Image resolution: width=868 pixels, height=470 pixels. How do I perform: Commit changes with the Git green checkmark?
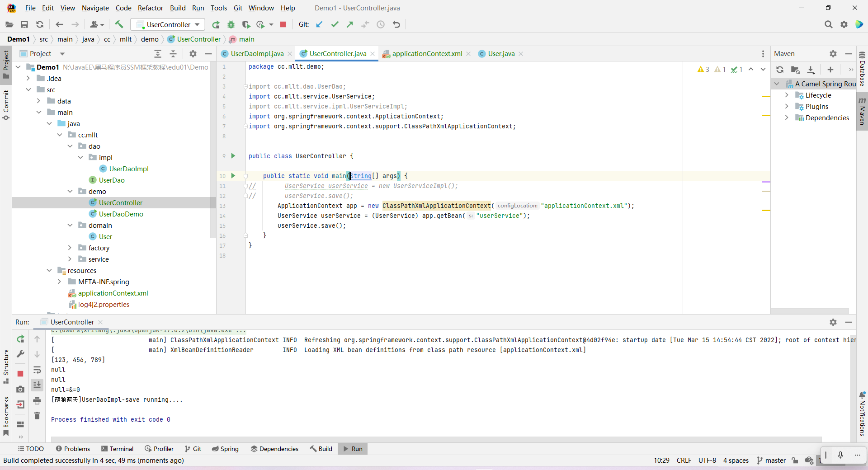(335, 24)
